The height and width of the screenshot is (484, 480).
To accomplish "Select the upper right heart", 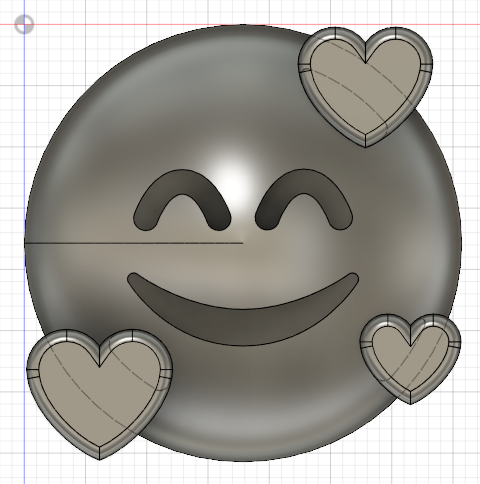I will (x=365, y=87).
